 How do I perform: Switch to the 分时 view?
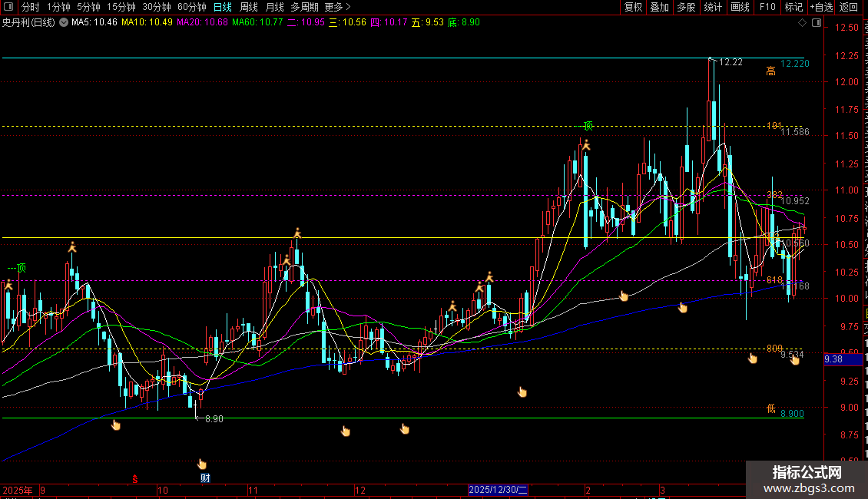point(31,7)
